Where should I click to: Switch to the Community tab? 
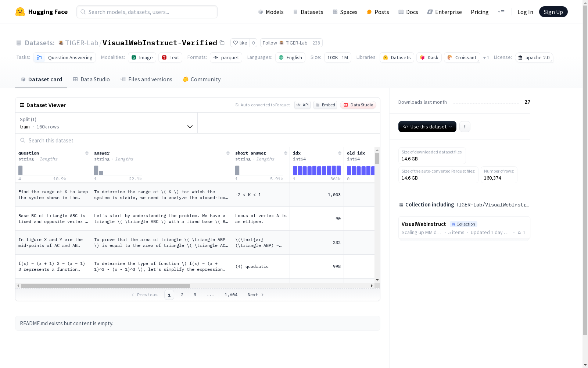point(202,79)
